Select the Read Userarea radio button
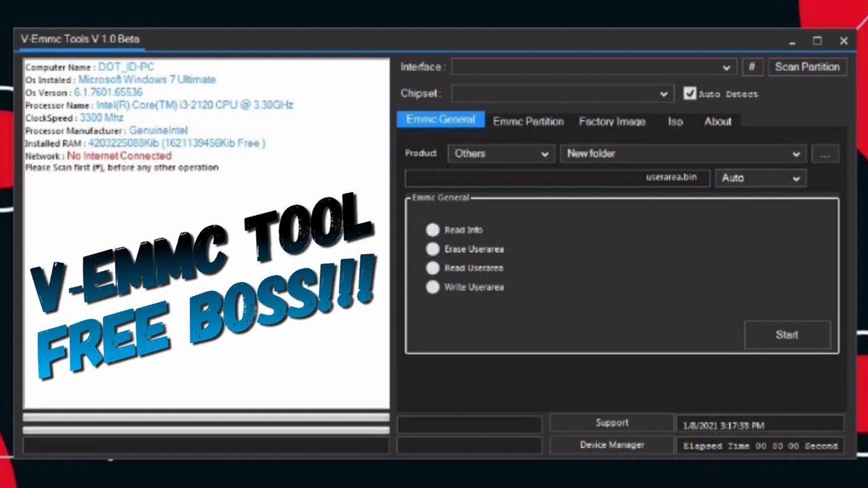The height and width of the screenshot is (488, 868). coord(433,268)
